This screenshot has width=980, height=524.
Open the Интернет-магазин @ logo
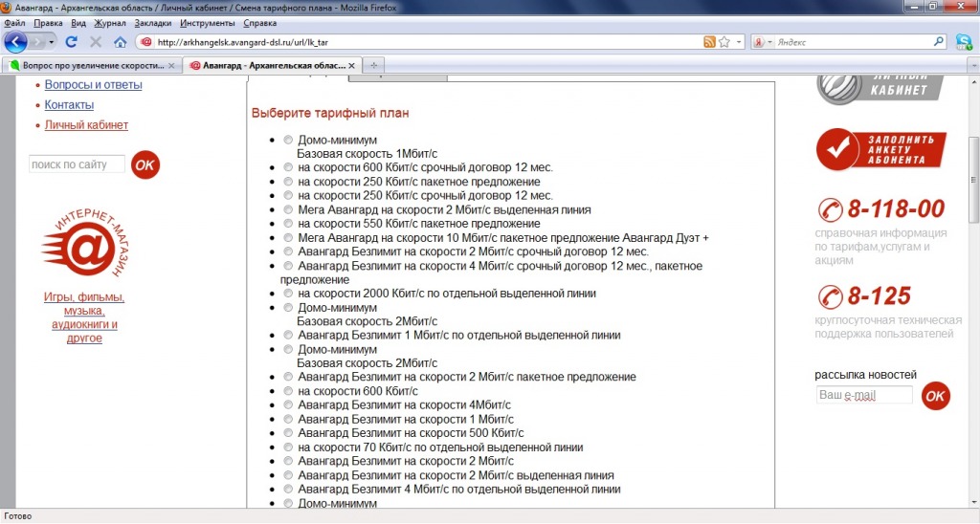tap(85, 242)
